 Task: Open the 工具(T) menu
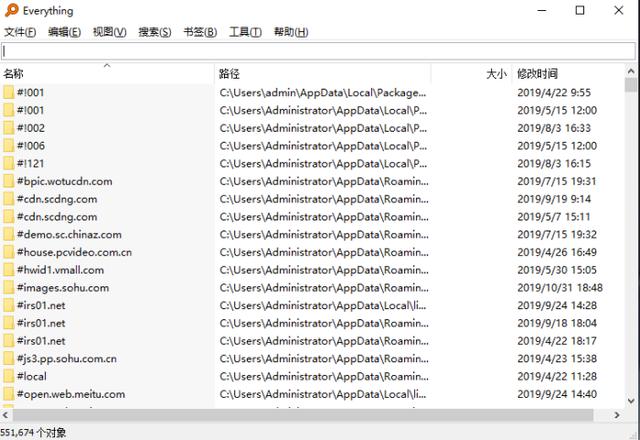point(245,32)
